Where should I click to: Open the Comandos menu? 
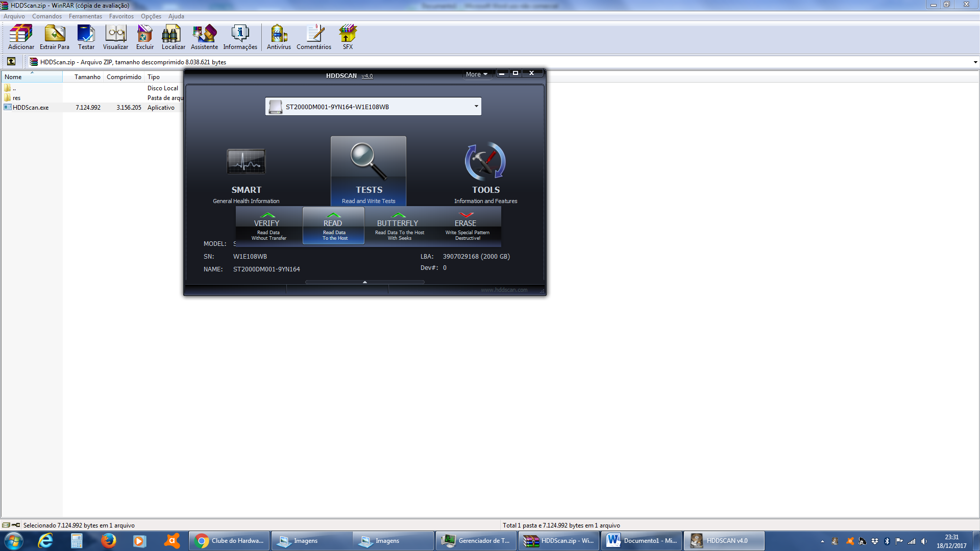[46, 16]
